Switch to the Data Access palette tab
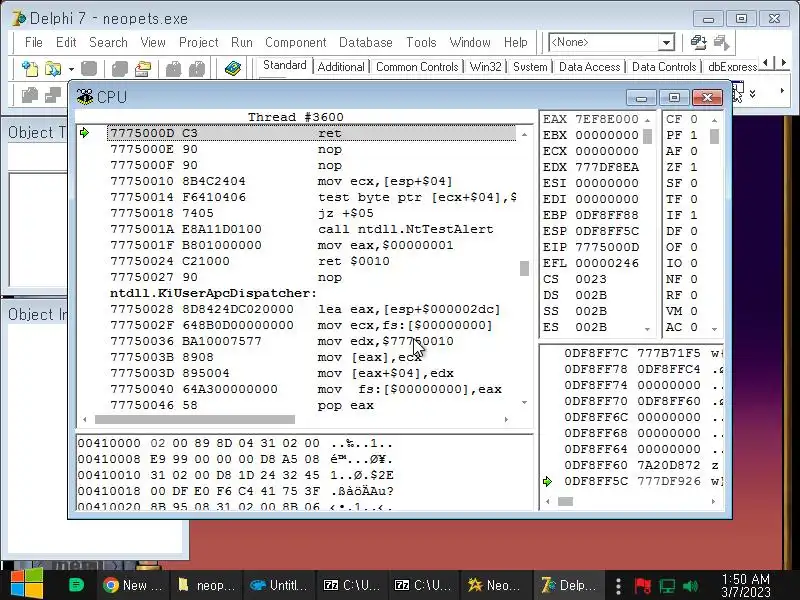The image size is (800, 600). 589,67
